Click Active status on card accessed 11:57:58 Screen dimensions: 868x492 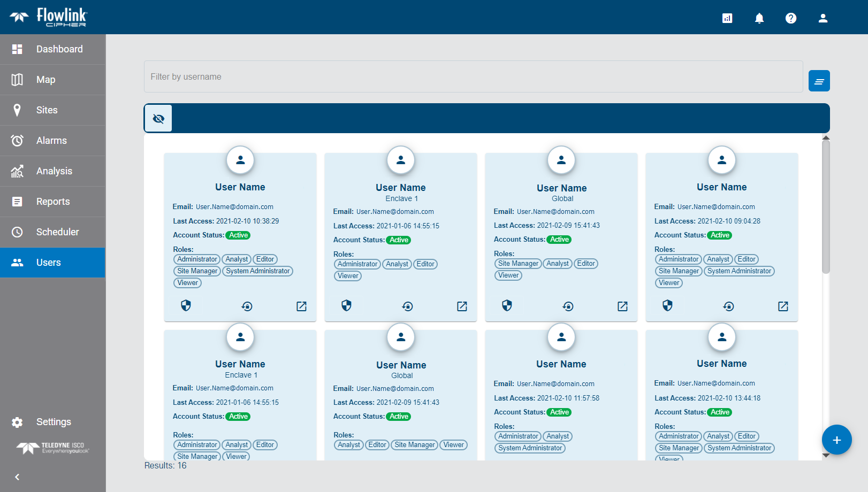click(559, 412)
